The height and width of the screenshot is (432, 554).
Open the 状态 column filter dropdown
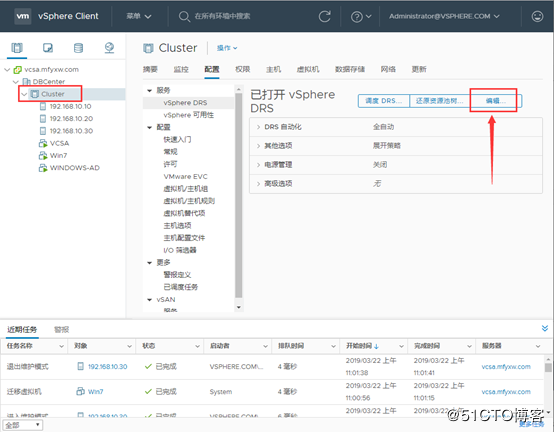[x=197, y=347]
